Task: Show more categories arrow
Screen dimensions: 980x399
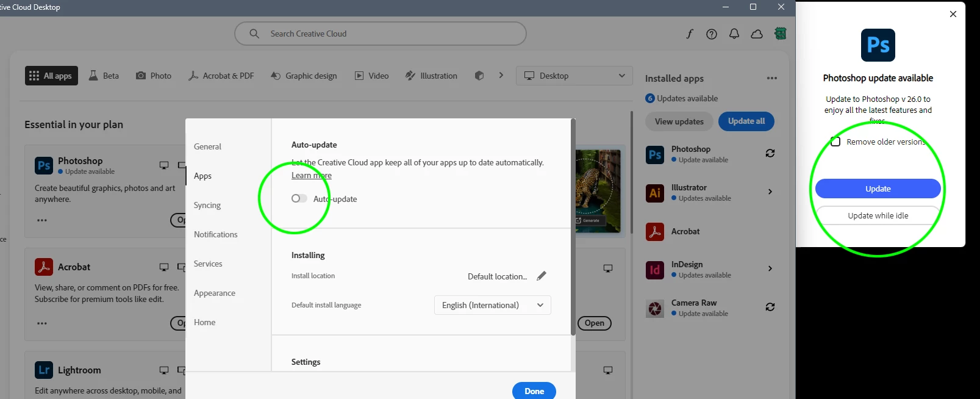Action: [501, 76]
